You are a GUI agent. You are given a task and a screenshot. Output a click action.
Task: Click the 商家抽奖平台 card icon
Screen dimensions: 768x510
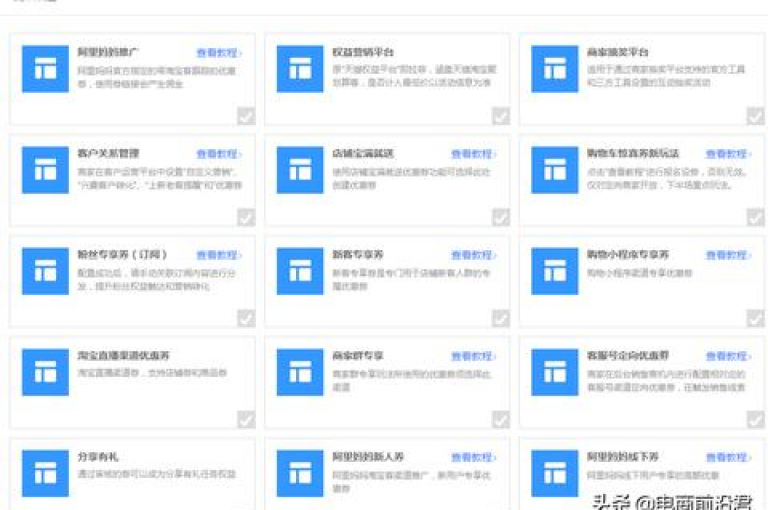(x=554, y=69)
